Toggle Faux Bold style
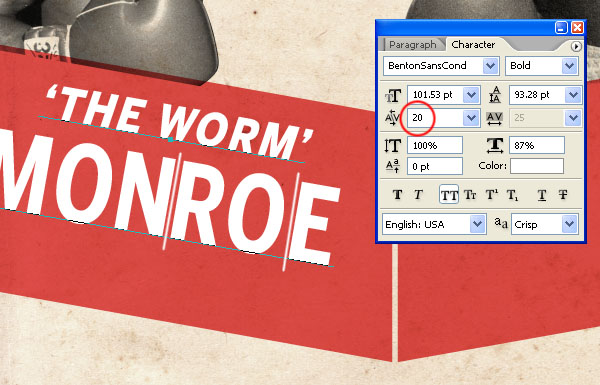This screenshot has height=385, width=600. pyautogui.click(x=397, y=195)
